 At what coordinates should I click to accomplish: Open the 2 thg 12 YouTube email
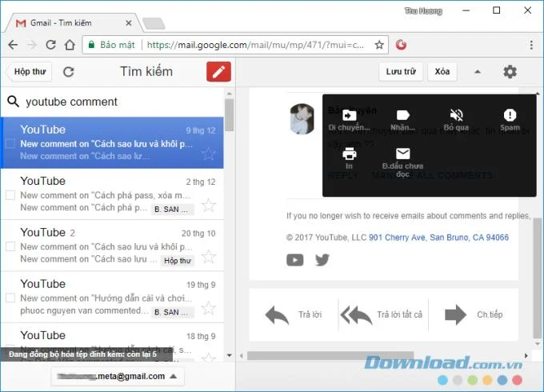point(112,194)
